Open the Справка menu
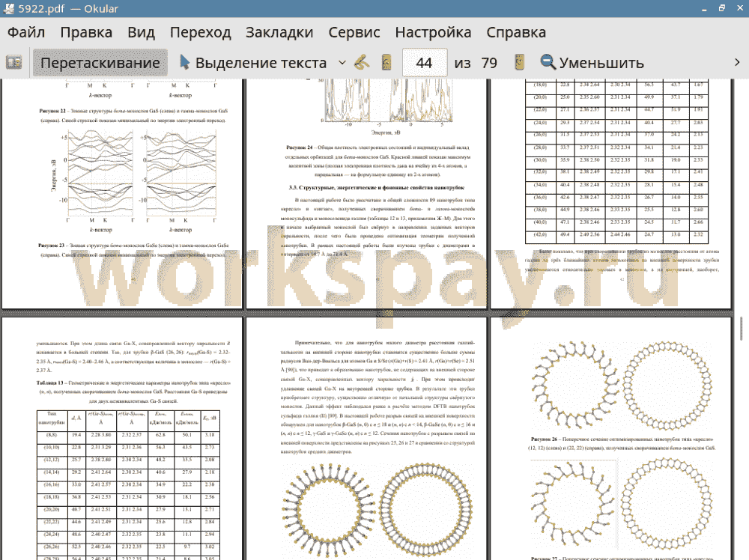The height and width of the screenshot is (560, 749). pos(516,32)
